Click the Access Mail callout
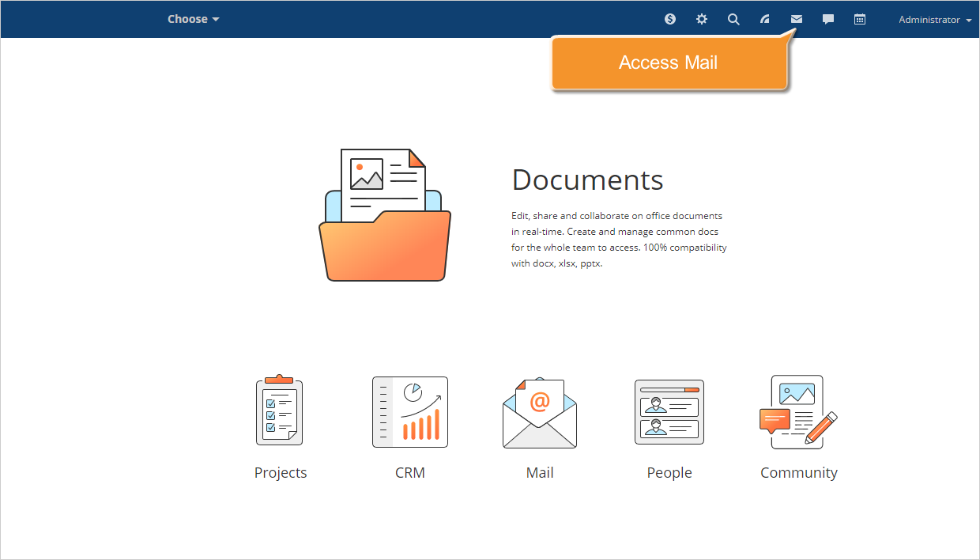This screenshot has height=560, width=980. pyautogui.click(x=669, y=62)
